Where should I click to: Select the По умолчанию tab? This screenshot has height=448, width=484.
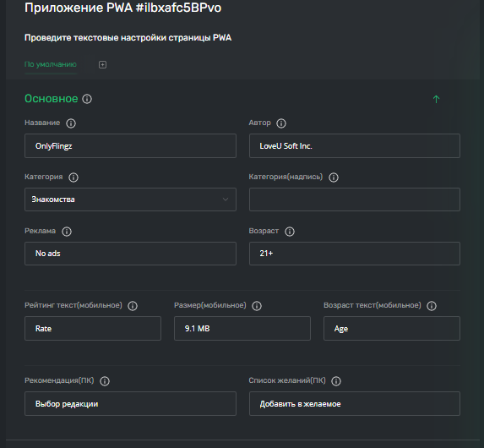point(51,64)
